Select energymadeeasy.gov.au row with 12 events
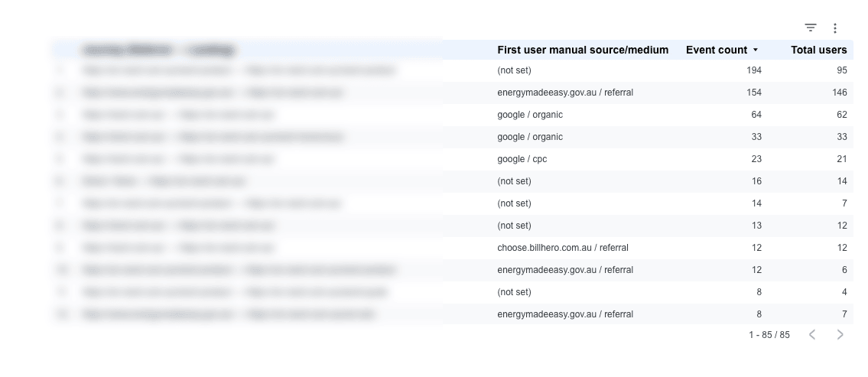The image size is (868, 377). [453, 270]
